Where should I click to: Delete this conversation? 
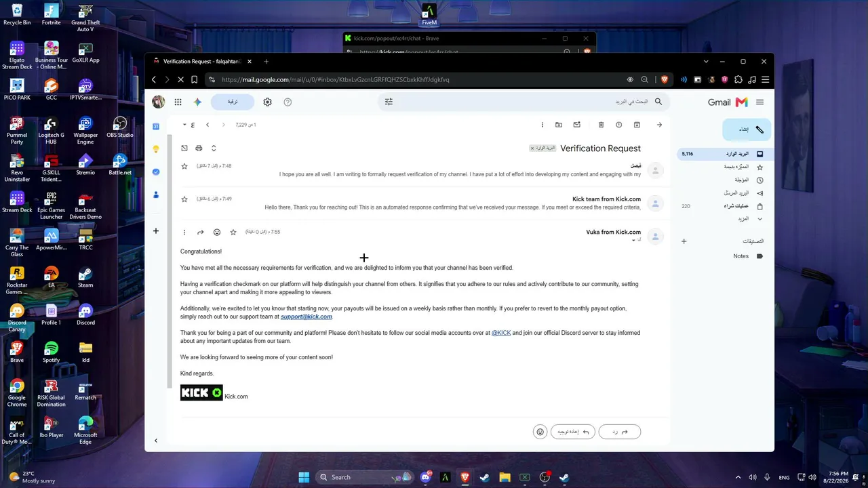601,125
